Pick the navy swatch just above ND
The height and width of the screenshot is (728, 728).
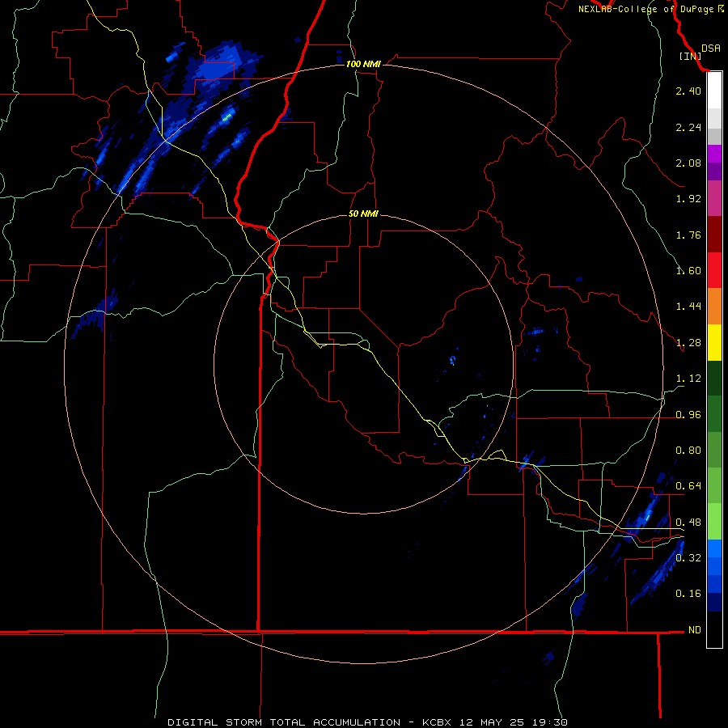[714, 602]
